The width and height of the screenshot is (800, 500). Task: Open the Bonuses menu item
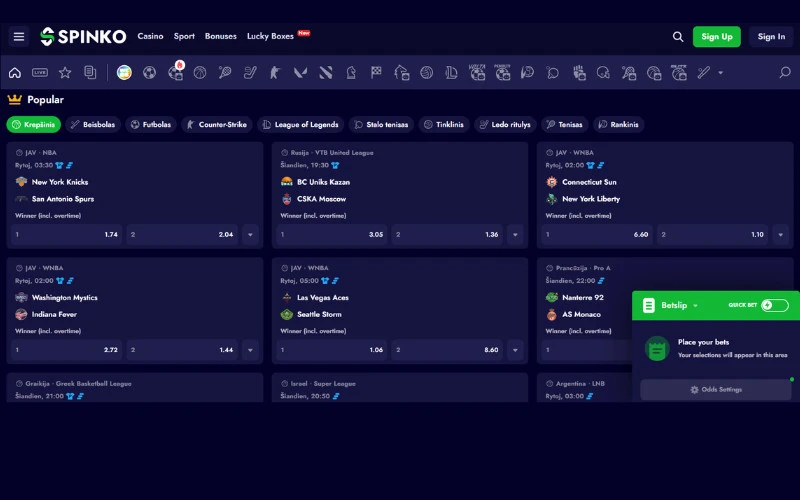(x=220, y=36)
